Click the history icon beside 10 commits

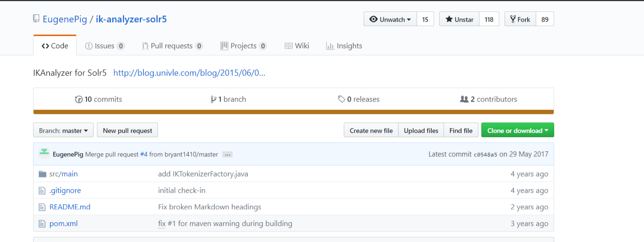(78, 99)
